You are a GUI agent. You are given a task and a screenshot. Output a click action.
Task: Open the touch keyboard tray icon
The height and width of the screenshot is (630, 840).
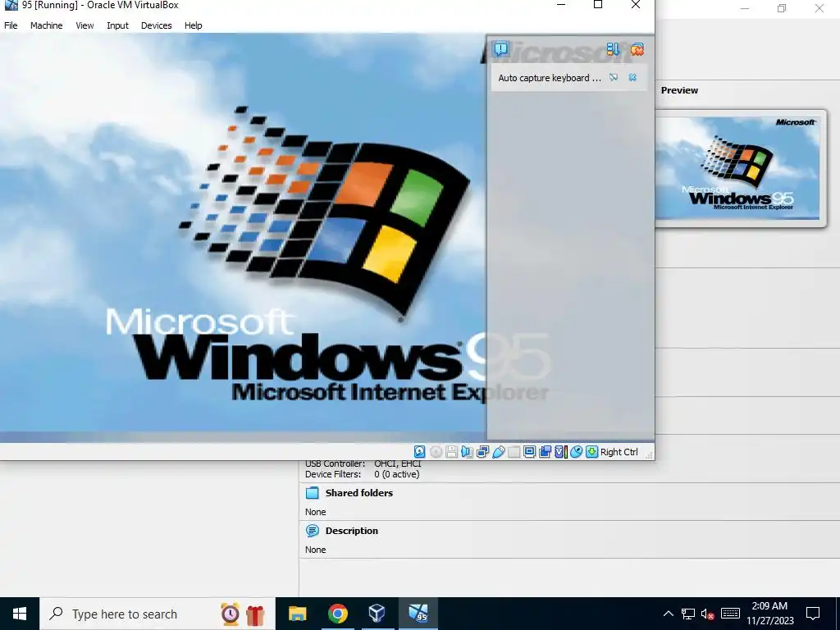(x=730, y=614)
